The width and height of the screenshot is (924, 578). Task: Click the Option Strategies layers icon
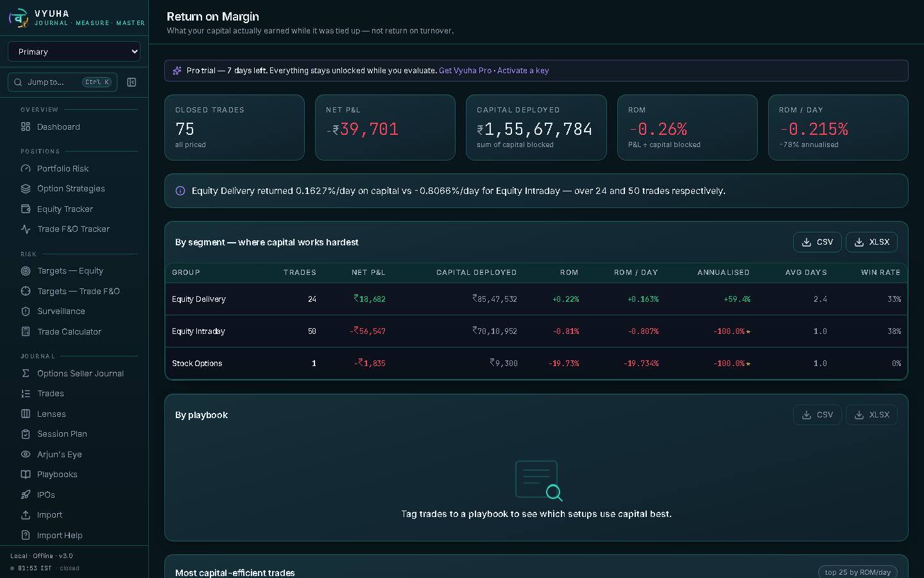pos(26,189)
